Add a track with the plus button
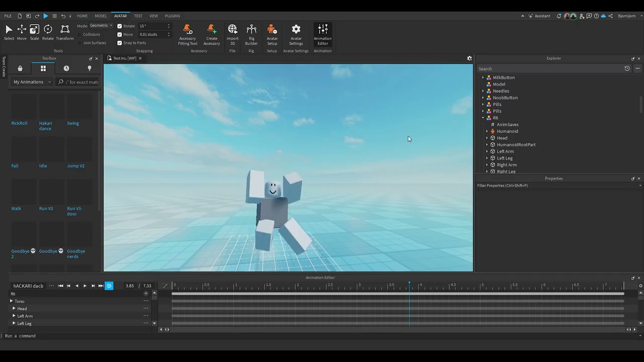The height and width of the screenshot is (362, 644). (146, 294)
